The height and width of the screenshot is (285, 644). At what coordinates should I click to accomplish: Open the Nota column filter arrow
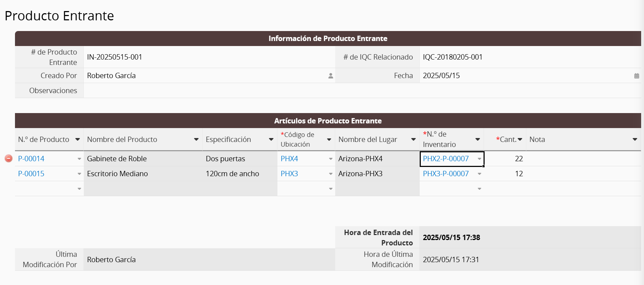click(635, 139)
